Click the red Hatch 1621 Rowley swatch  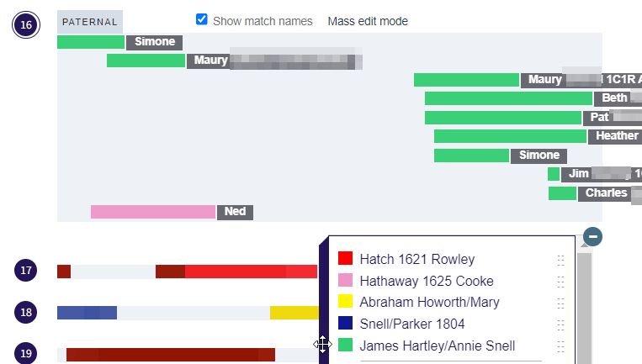pyautogui.click(x=344, y=259)
